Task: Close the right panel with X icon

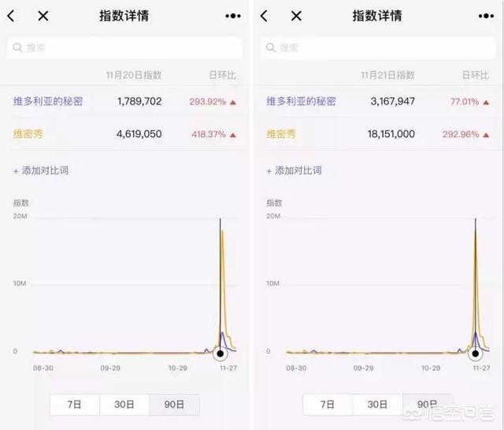Action: click(x=296, y=16)
